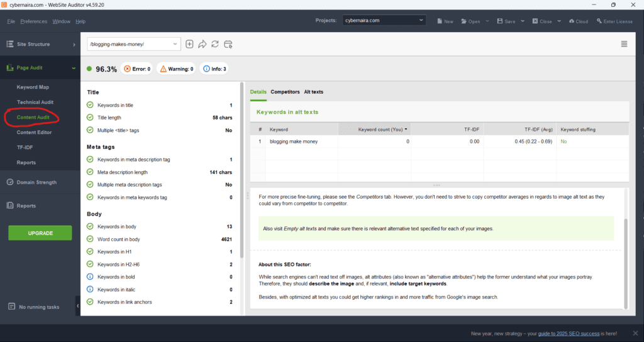Sort by Keyword count (You) column arrow
The height and width of the screenshot is (342, 644).
pyautogui.click(x=406, y=130)
